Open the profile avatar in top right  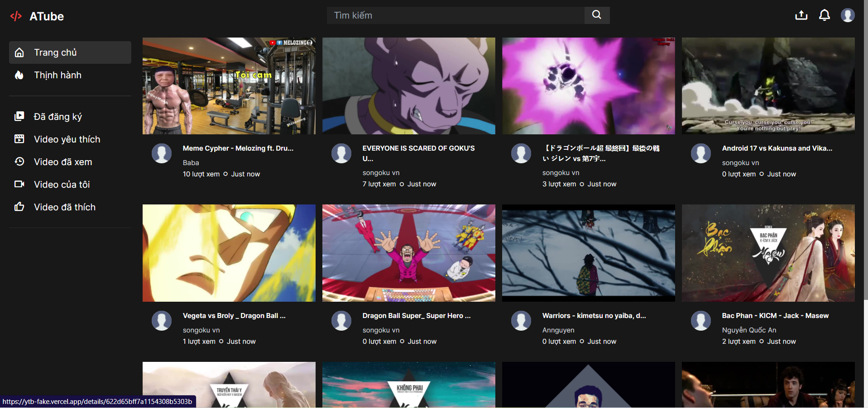point(848,15)
